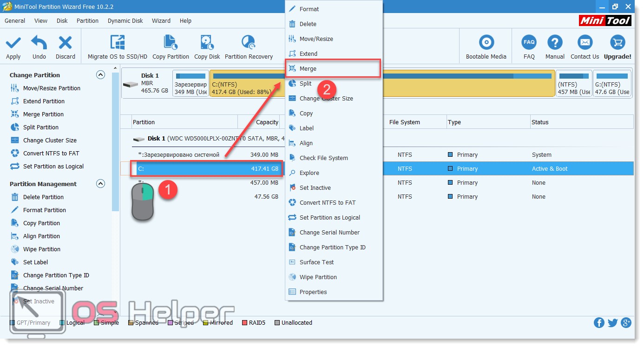Click the Discard X icon
This screenshot has height=348, width=644.
[65, 43]
